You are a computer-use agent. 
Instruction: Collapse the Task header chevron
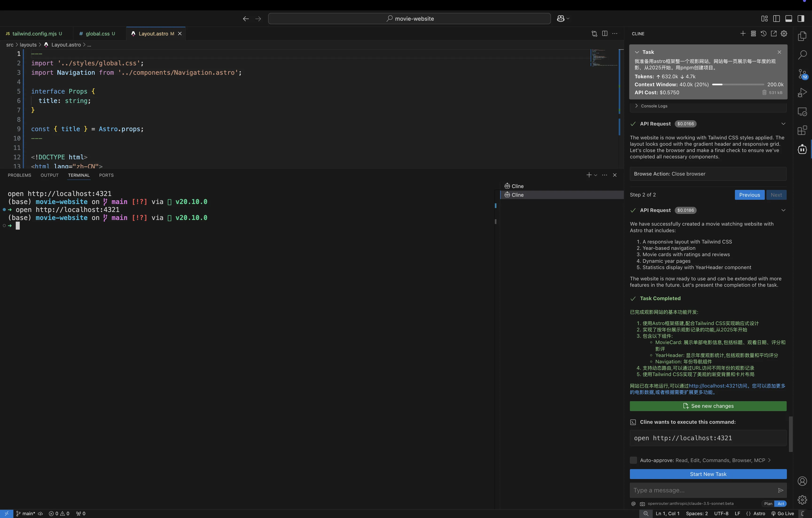tap(637, 52)
